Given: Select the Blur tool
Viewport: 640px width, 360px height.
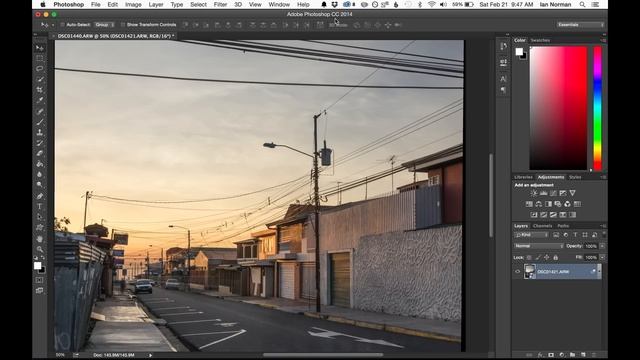Looking at the screenshot, I should click(x=40, y=174).
